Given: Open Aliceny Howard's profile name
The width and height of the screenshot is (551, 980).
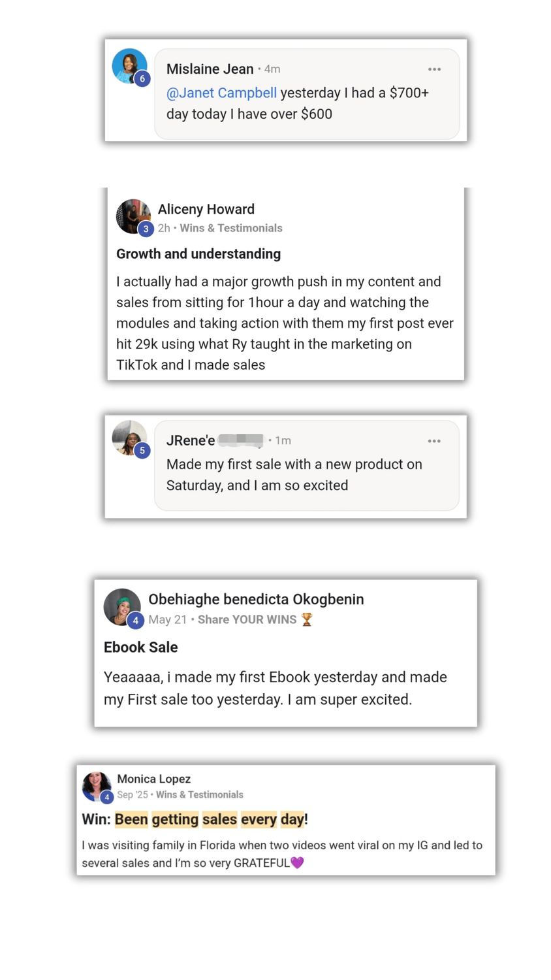Looking at the screenshot, I should 206,209.
